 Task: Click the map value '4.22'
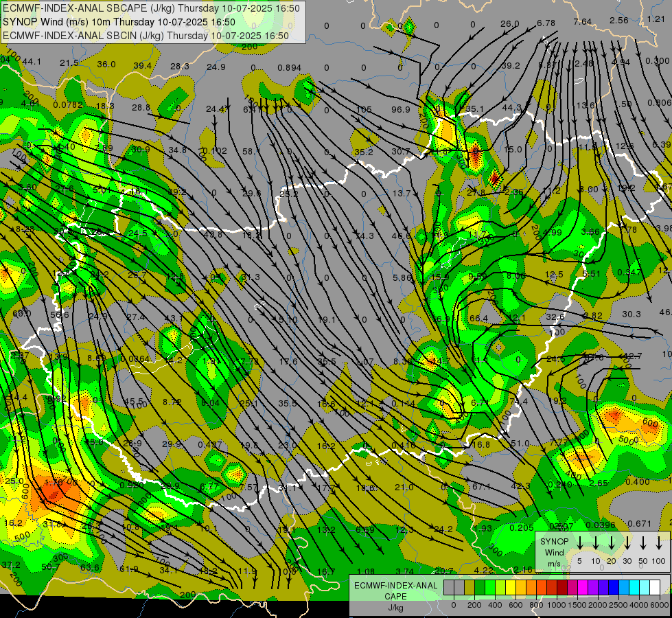pos(484,570)
